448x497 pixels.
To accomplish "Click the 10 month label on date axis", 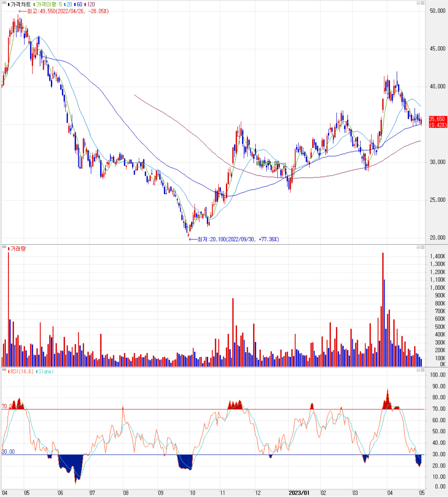I will coord(192,493).
